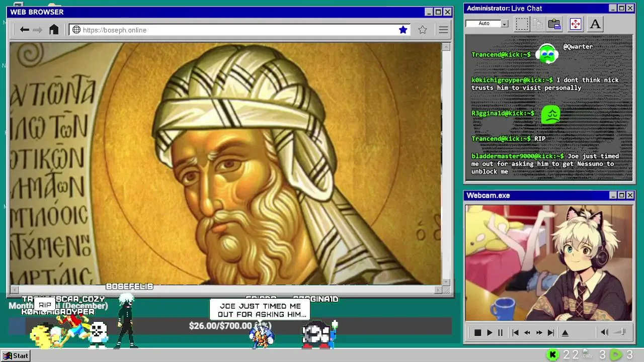Click the bladdermaster9000@kick username
Image resolution: width=644 pixels, height=362 pixels.
pos(517,156)
